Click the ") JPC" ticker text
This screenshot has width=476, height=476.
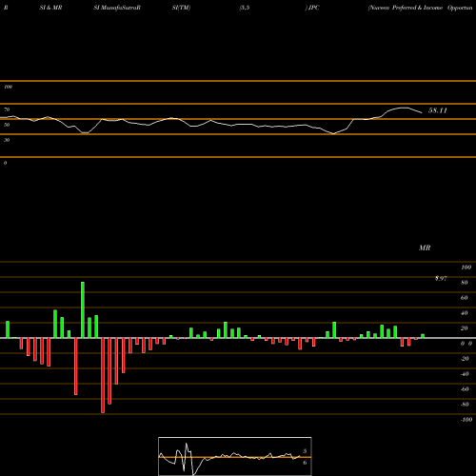click(x=312, y=8)
